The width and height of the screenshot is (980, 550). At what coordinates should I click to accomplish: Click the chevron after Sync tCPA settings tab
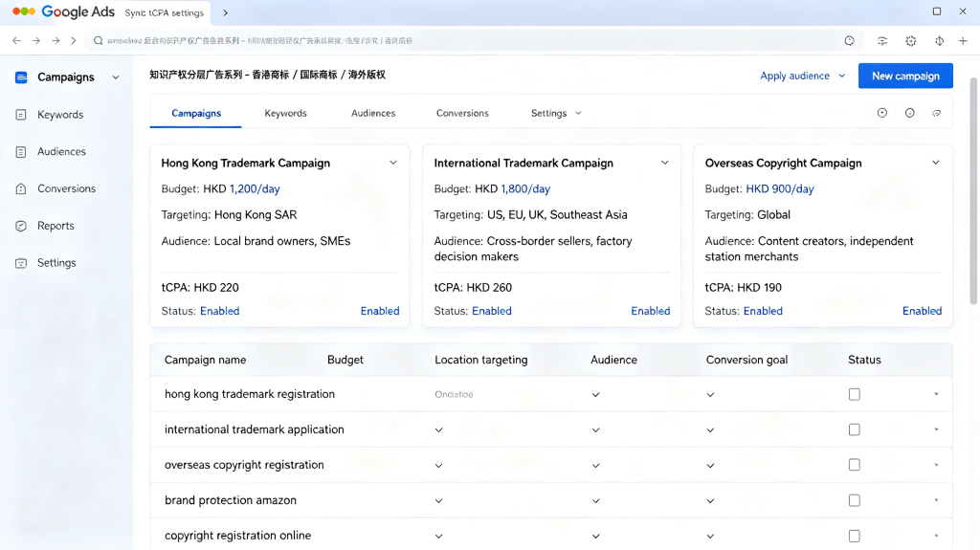(226, 12)
